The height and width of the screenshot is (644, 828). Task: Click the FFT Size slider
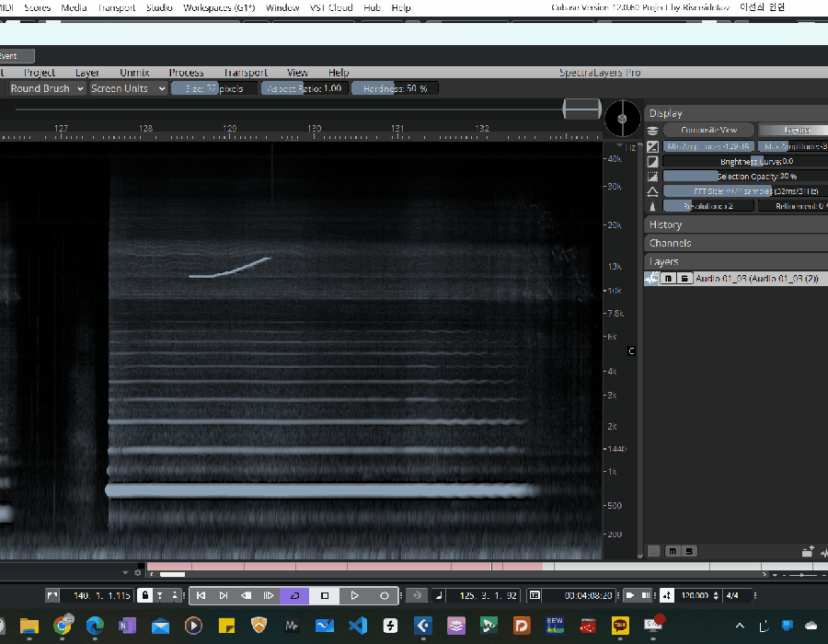click(x=745, y=191)
